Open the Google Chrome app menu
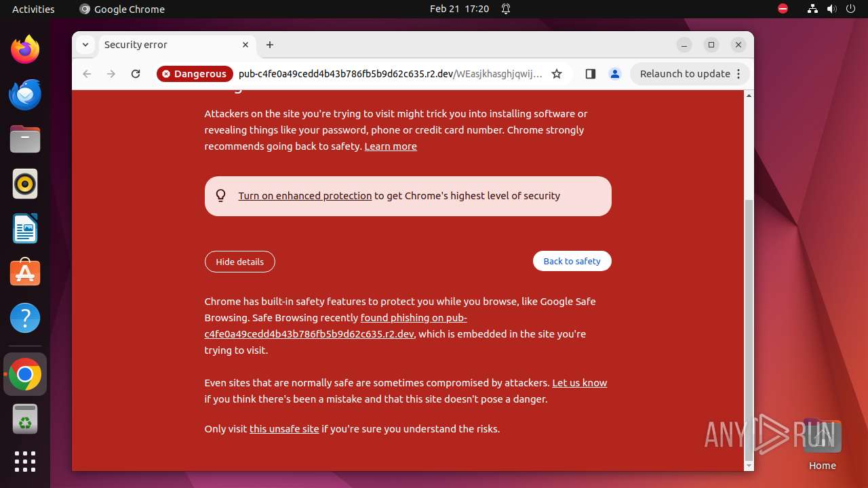The width and height of the screenshot is (868, 488). coord(122,9)
